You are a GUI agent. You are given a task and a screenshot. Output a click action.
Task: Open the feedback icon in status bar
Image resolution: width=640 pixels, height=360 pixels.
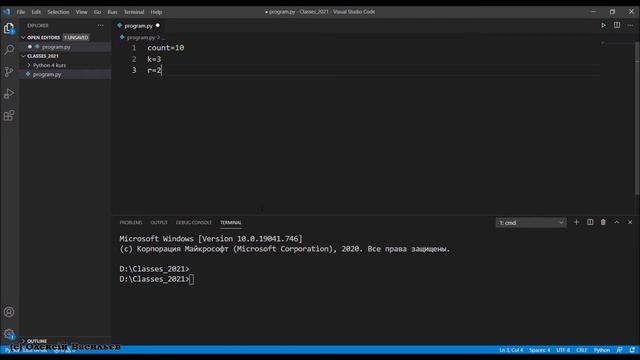(x=620, y=350)
